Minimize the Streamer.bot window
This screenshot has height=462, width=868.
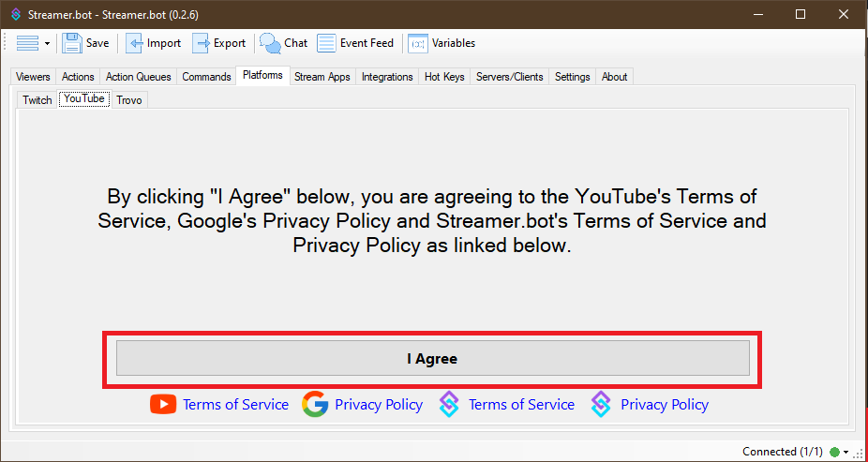coord(756,14)
